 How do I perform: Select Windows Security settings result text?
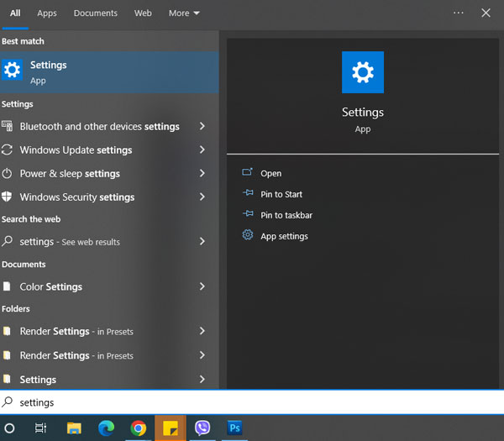click(77, 197)
